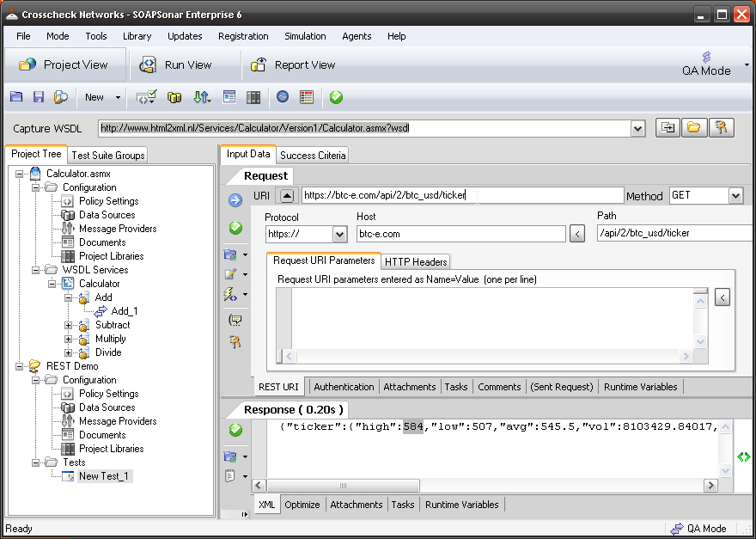Click the Path field with /api/2/btc_usd/ticker
The image size is (756, 539).
pos(676,233)
